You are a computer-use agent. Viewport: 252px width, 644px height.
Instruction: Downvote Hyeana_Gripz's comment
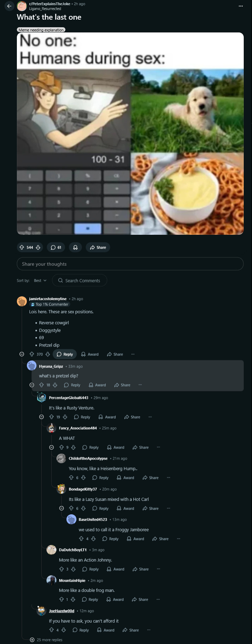pos(55,385)
